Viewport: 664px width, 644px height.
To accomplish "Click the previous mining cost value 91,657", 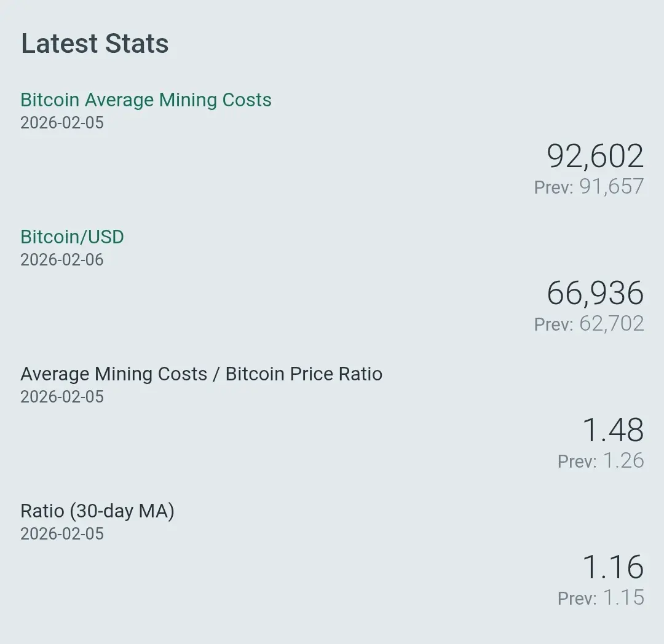I will [x=611, y=187].
